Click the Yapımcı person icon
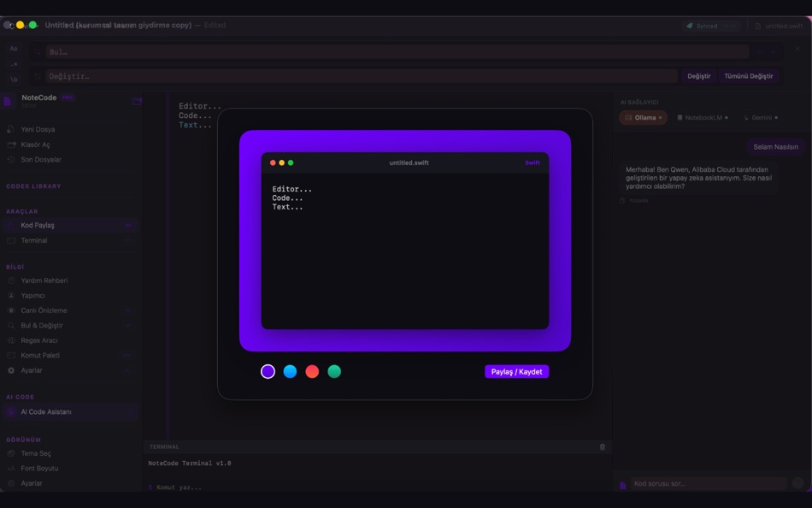 11,295
